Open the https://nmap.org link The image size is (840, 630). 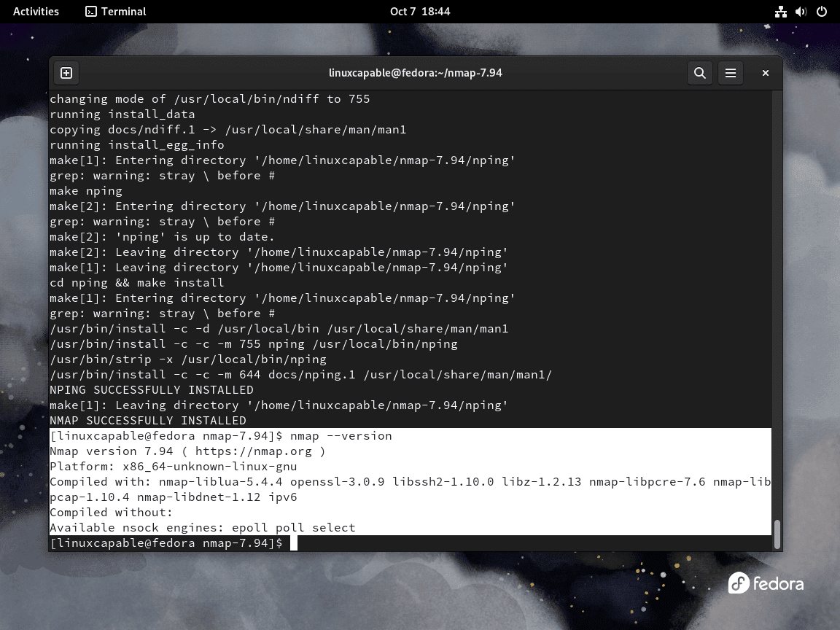point(254,451)
